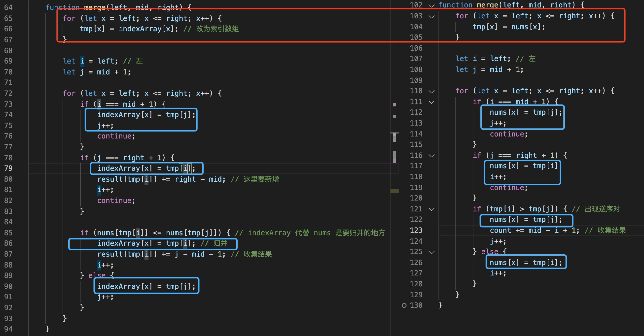This screenshot has height=336, width=644.
Task: Click the top purple marker in overview ruler
Action: [394, 104]
